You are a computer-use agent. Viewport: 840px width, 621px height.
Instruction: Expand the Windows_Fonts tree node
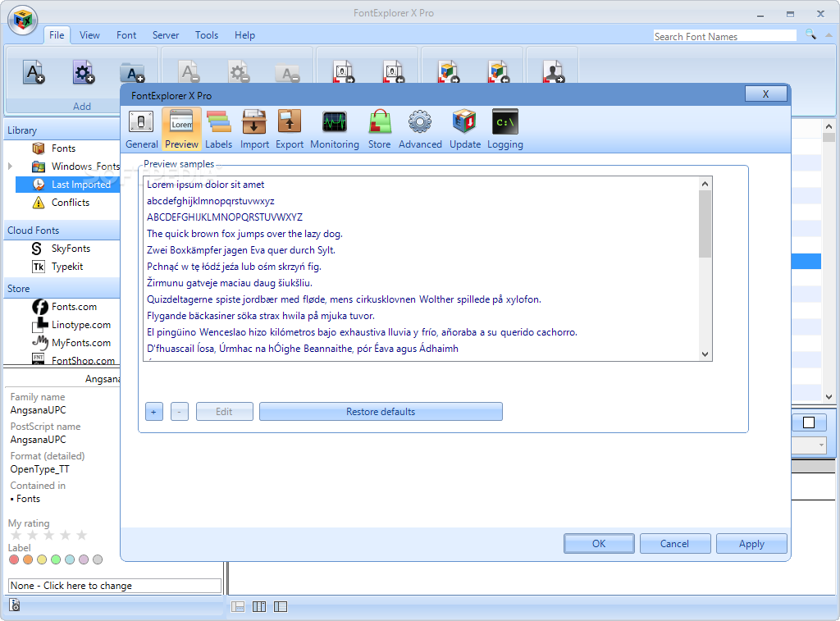tap(10, 166)
